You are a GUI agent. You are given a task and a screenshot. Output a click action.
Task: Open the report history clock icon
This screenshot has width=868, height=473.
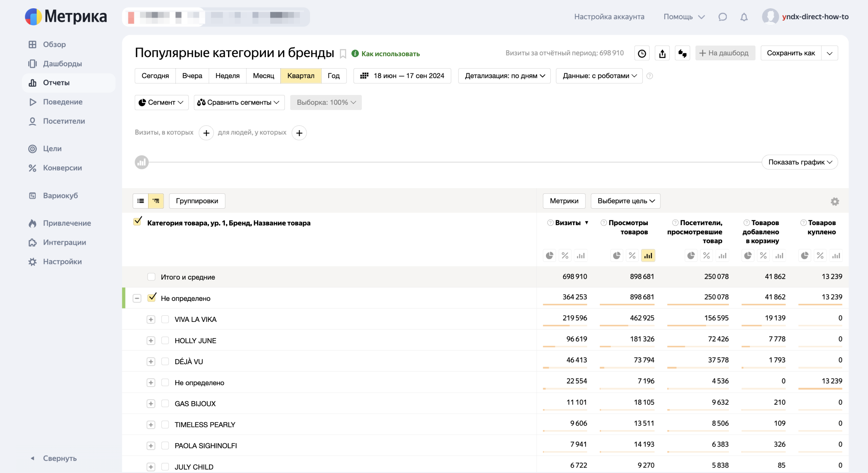642,53
